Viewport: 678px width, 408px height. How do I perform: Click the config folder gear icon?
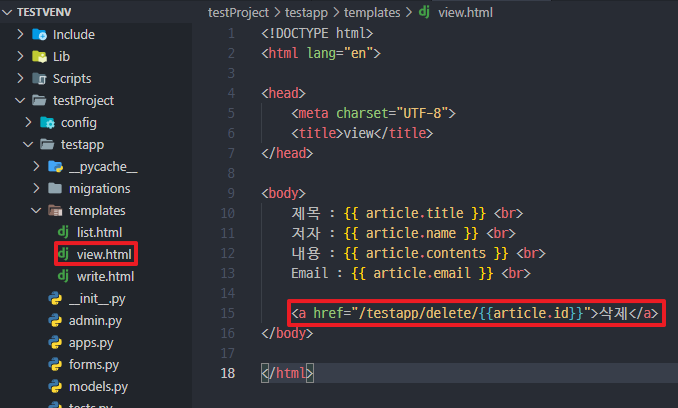48,123
